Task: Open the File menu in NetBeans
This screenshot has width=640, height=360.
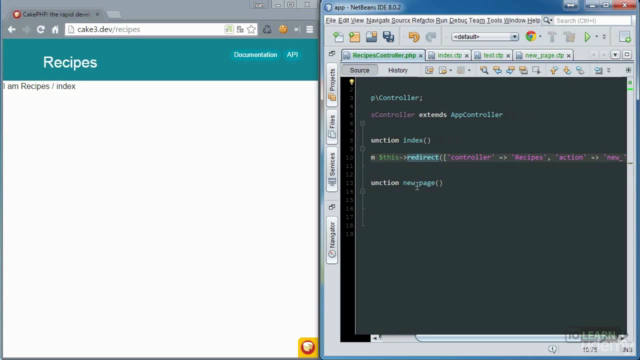Action: 331,20
